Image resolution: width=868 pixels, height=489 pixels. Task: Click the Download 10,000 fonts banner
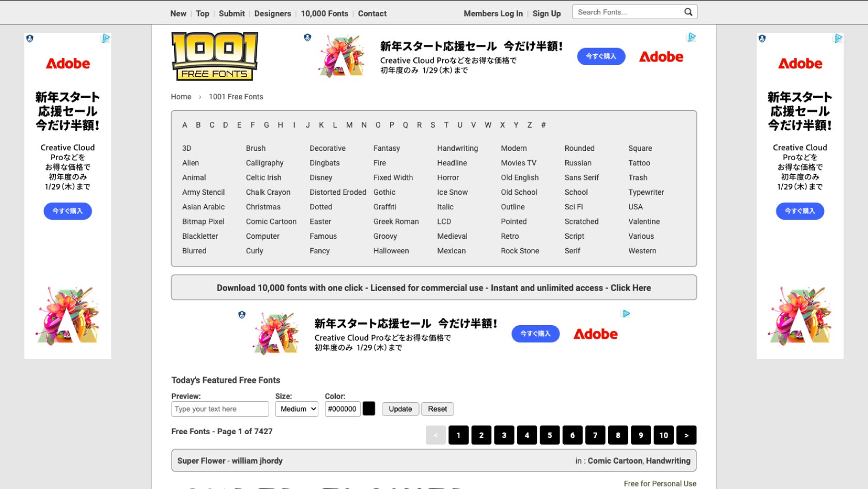click(433, 288)
